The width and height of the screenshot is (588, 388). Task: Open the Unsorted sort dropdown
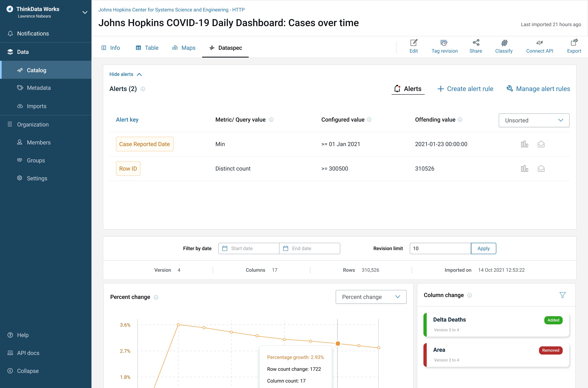coord(534,121)
